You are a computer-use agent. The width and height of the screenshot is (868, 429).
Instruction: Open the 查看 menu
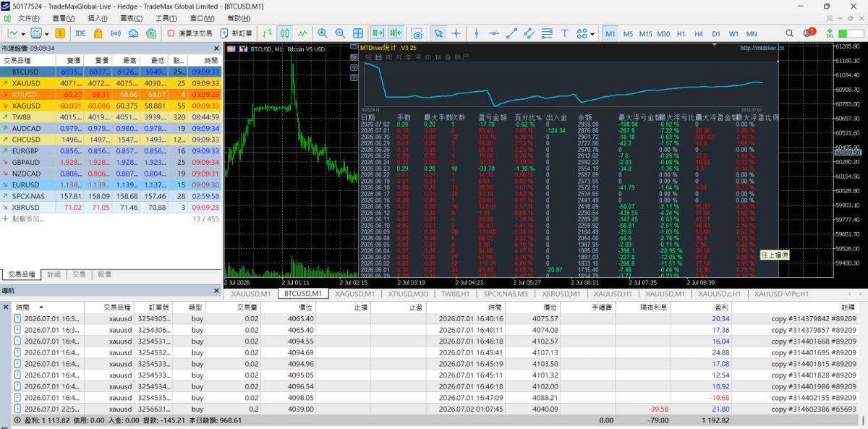pos(64,18)
